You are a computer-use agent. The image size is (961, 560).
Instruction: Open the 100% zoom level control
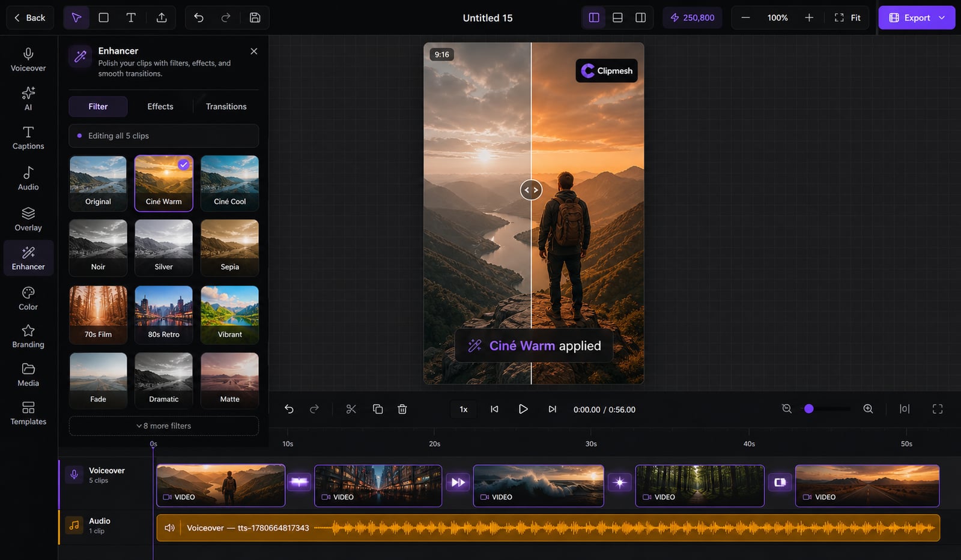777,17
